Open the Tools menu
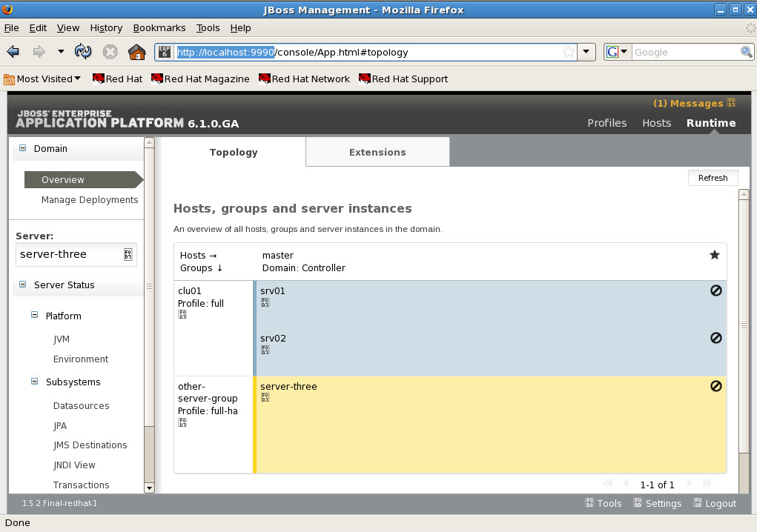The height and width of the screenshot is (532, 757). [x=208, y=28]
